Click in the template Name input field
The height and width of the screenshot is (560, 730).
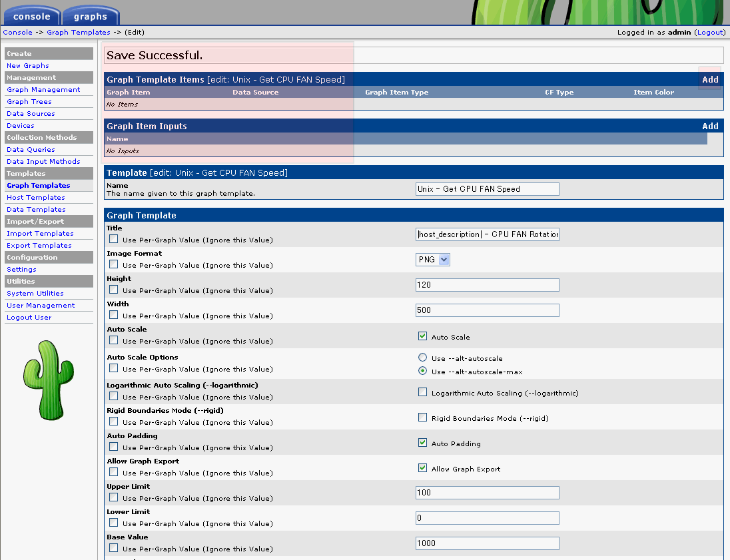(487, 189)
